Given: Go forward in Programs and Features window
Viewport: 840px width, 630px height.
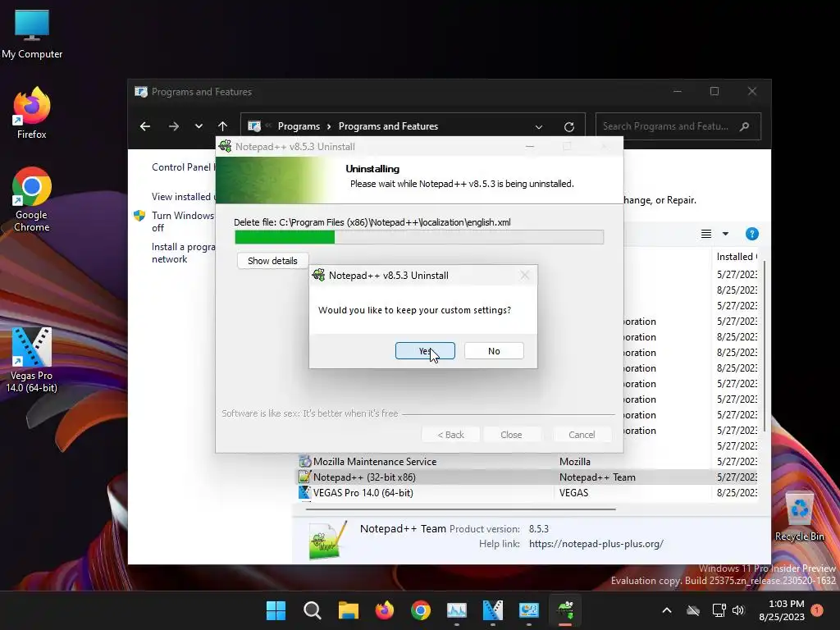Looking at the screenshot, I should click(174, 126).
